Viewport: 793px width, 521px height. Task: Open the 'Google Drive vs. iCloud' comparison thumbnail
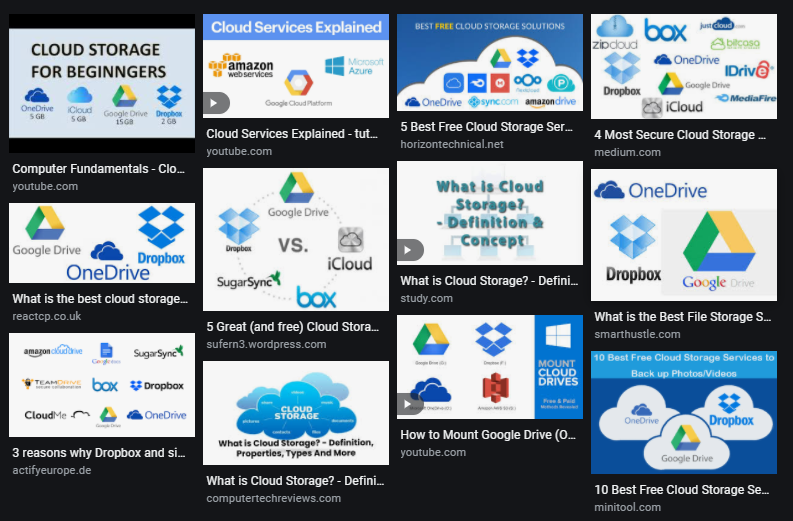click(296, 240)
